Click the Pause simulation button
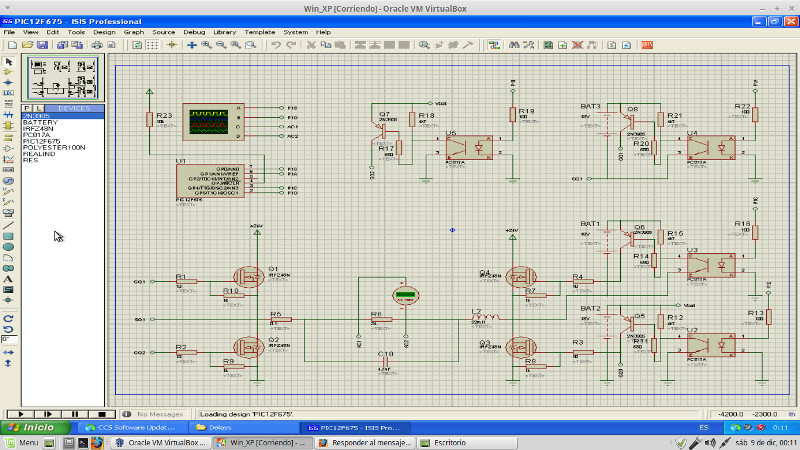 pyautogui.click(x=75, y=414)
